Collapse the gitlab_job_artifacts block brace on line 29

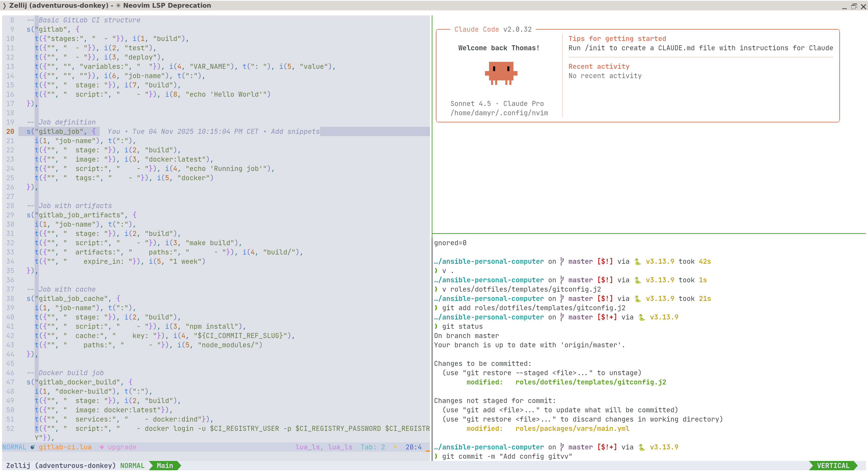click(134, 215)
